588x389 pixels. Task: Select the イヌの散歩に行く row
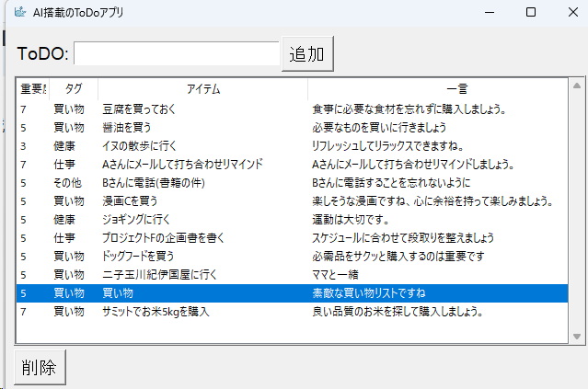pyautogui.click(x=138, y=146)
